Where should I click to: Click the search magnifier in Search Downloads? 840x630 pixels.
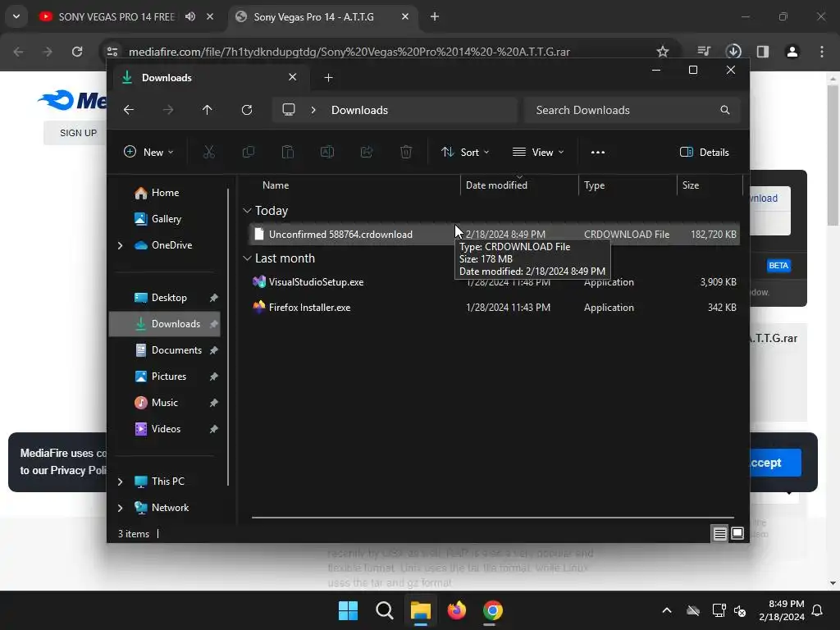(725, 110)
